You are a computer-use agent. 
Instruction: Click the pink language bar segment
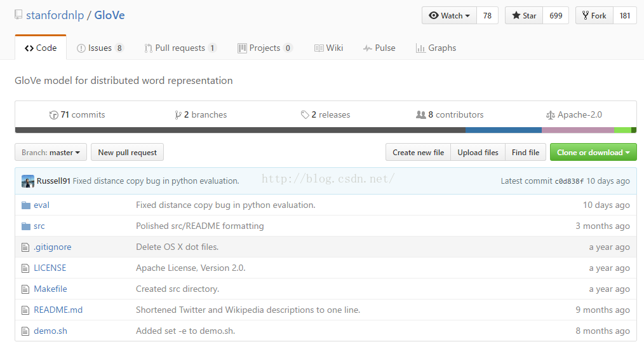click(x=578, y=130)
